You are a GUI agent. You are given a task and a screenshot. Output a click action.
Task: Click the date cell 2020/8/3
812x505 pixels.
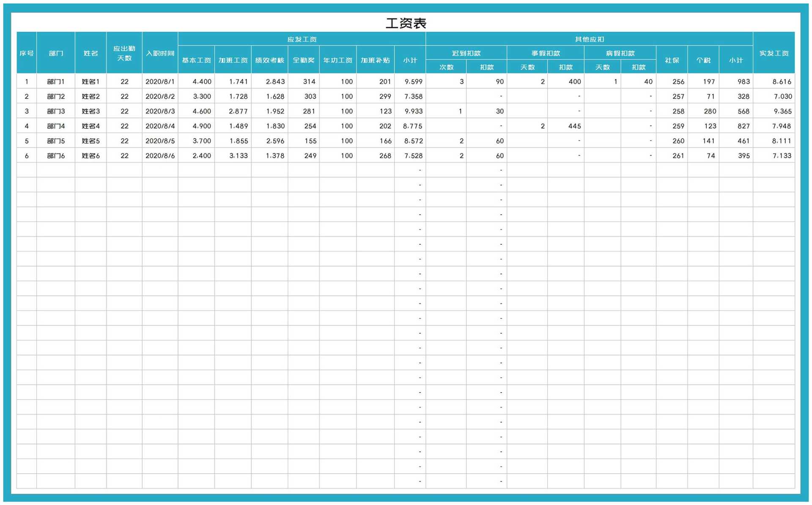160,111
